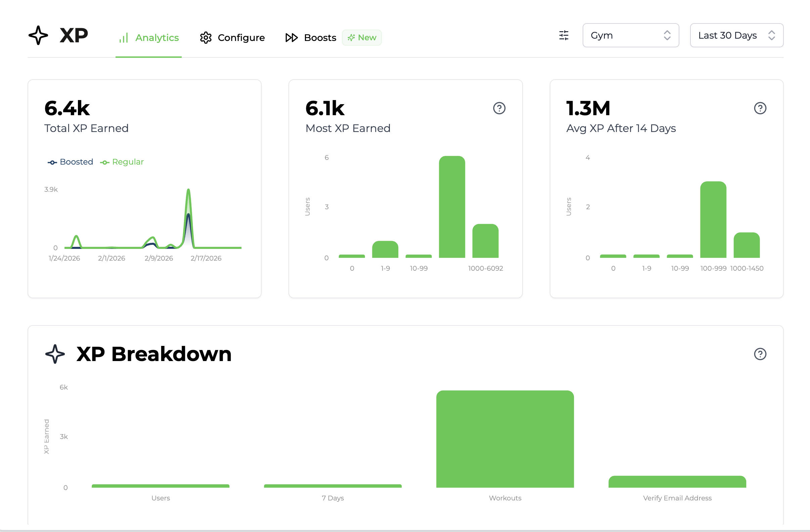Open the filter sliders icon
The width and height of the screenshot is (810, 532).
[564, 35]
